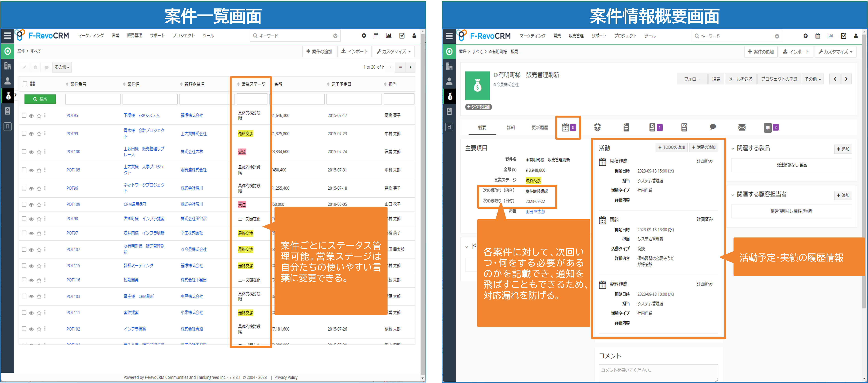The image size is (868, 383).
Task: Click grid view icon in list header
Action: pos(32,83)
